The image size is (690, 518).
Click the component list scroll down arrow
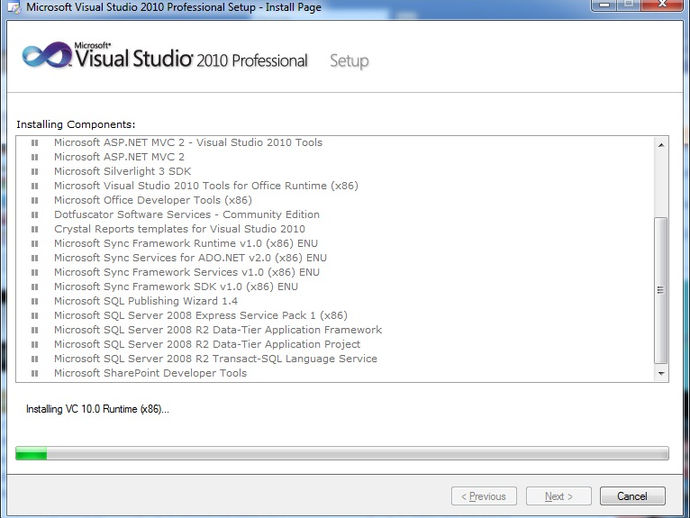click(661, 374)
